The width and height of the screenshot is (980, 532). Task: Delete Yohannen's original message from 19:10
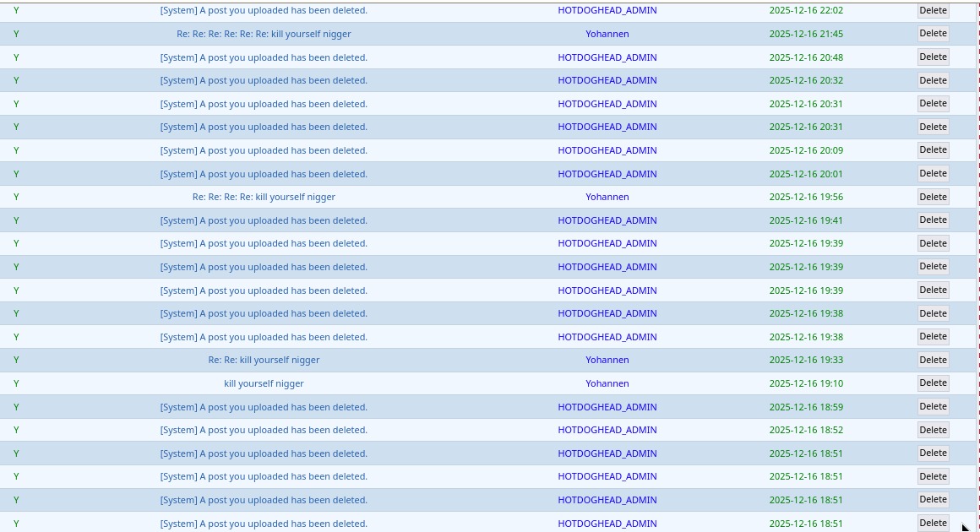click(x=933, y=383)
